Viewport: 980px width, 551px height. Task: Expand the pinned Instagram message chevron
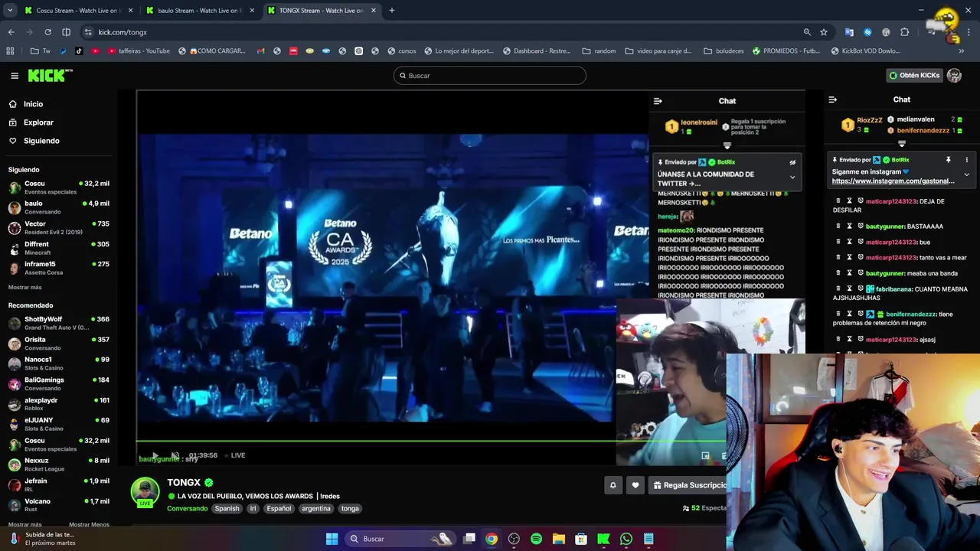966,174
